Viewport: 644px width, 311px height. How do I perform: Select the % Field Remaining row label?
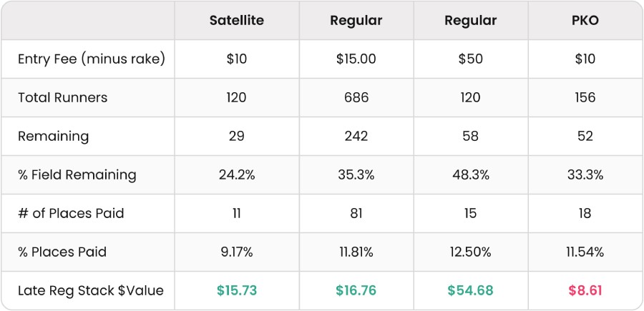click(77, 174)
